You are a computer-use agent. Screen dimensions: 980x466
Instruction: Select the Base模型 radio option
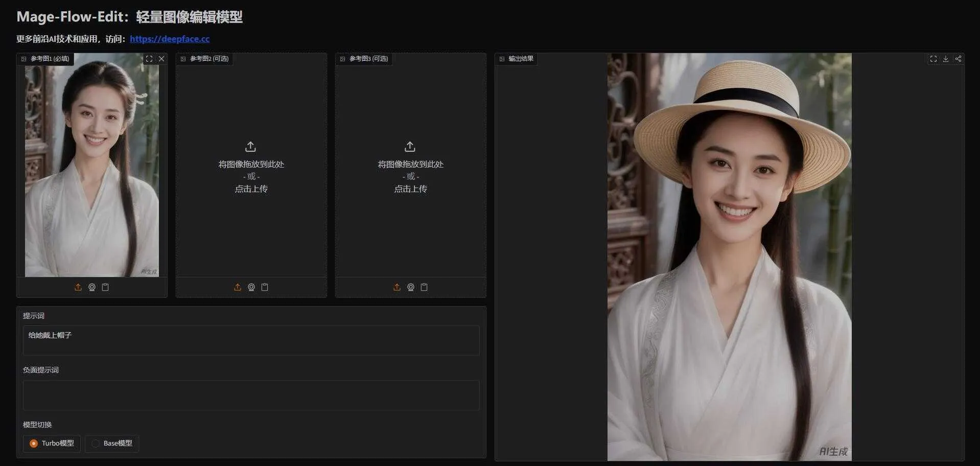coord(112,444)
